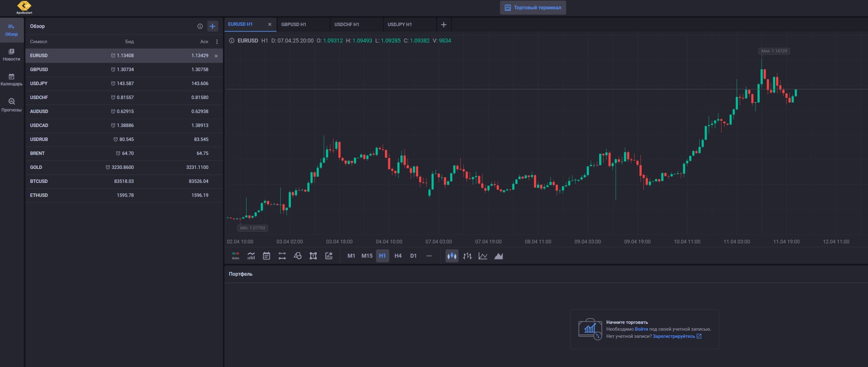Click the Торговый терминал button
Viewport: 868px width, 367px height.
pos(533,7)
